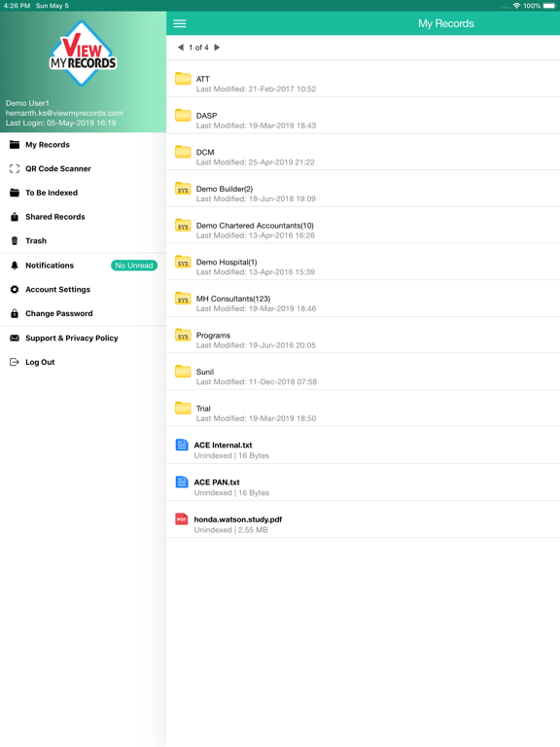This screenshot has height=747, width=560.
Task: Open Demo Hospital(1) folder name
Action: [x=227, y=262]
